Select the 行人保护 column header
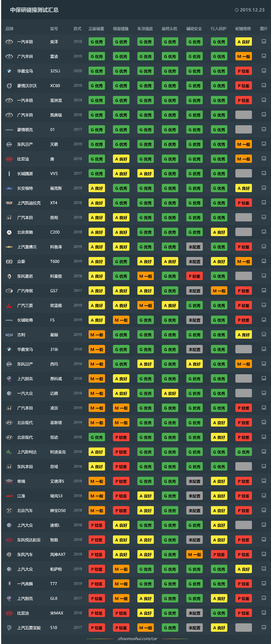Image resolution: width=271 pixels, height=644 pixels. [x=219, y=29]
